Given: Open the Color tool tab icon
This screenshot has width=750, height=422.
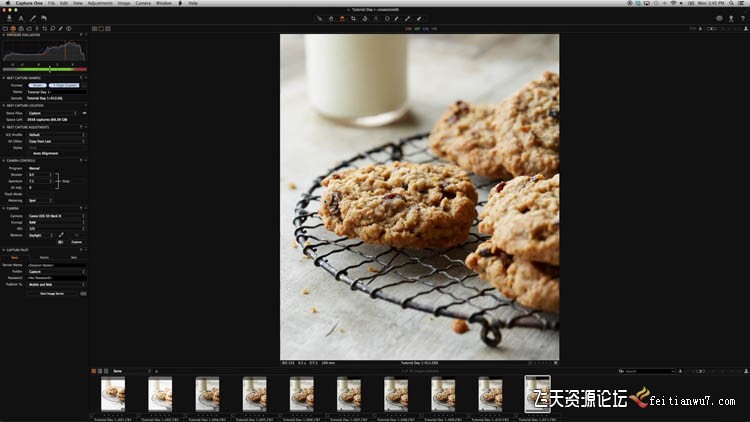Looking at the screenshot, I should (21, 29).
